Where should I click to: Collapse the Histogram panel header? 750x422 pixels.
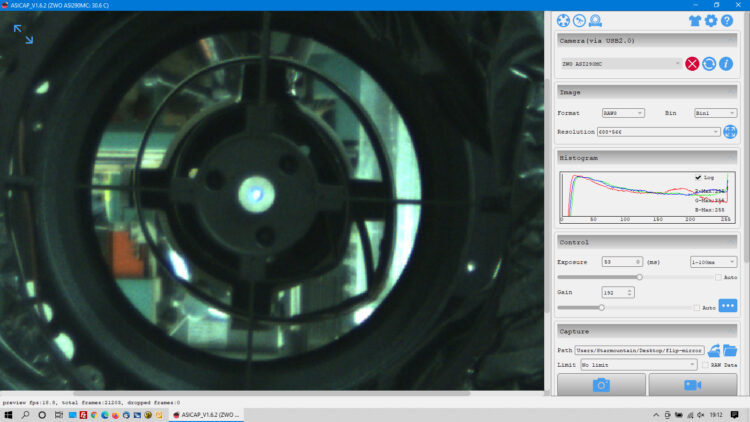pos(647,157)
